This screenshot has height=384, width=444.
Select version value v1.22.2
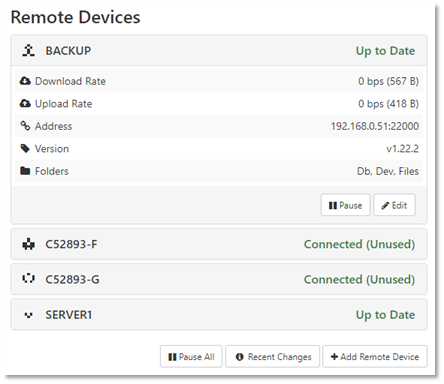[x=403, y=148]
